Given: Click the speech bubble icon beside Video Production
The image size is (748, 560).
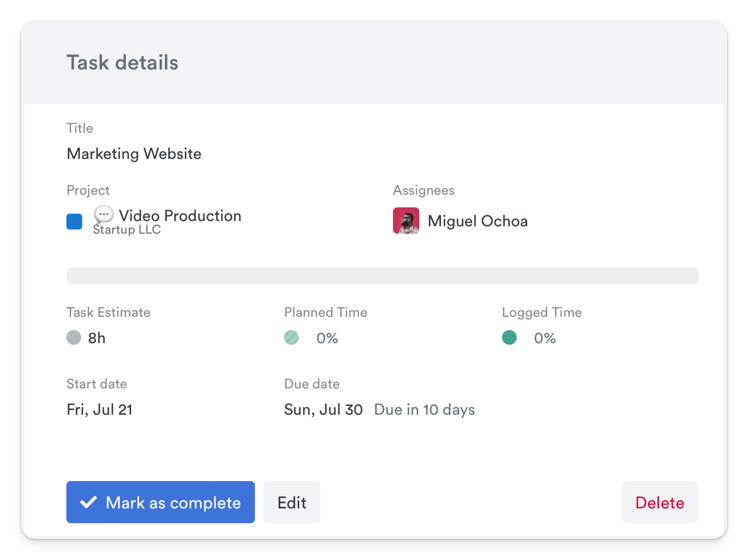Looking at the screenshot, I should tap(104, 214).
